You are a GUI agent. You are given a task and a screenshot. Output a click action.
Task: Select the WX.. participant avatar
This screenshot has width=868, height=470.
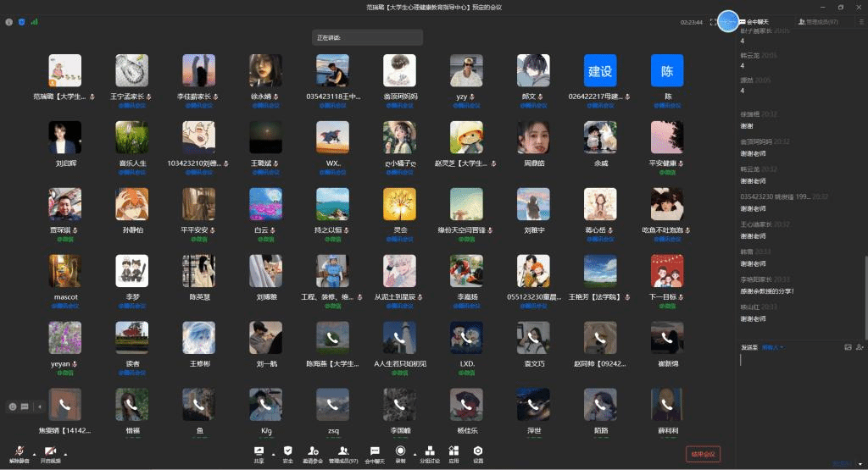pos(332,137)
